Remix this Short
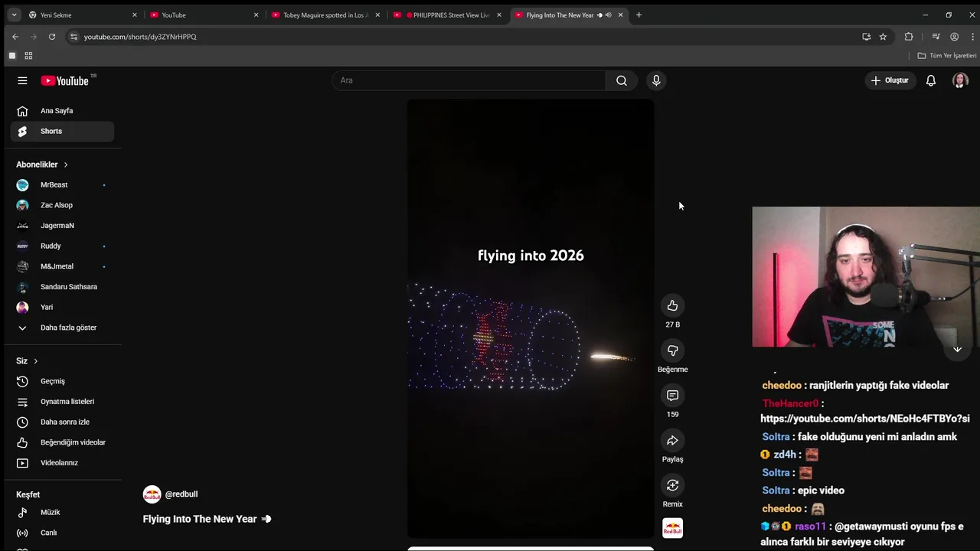980x551 pixels. [672, 485]
